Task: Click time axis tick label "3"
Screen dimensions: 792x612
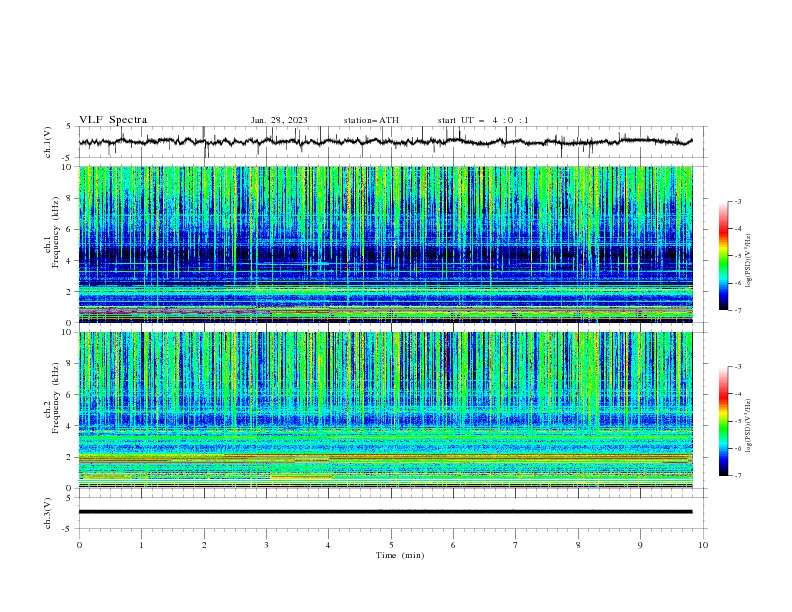Action: pyautogui.click(x=266, y=545)
